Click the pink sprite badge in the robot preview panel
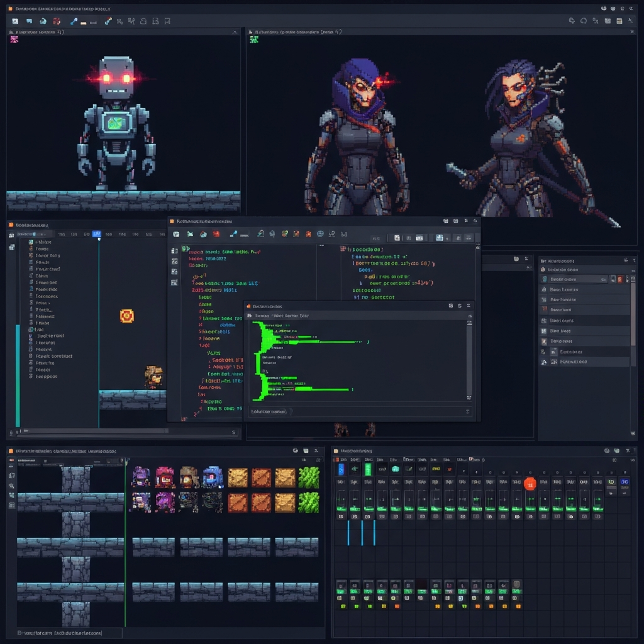The width and height of the screenshot is (644, 644). (14, 40)
